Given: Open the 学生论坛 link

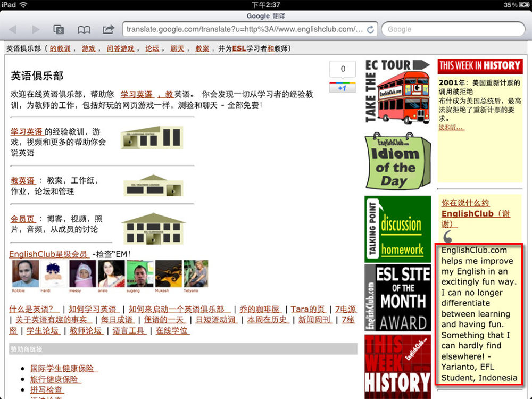Looking at the screenshot, I should click(x=43, y=330).
